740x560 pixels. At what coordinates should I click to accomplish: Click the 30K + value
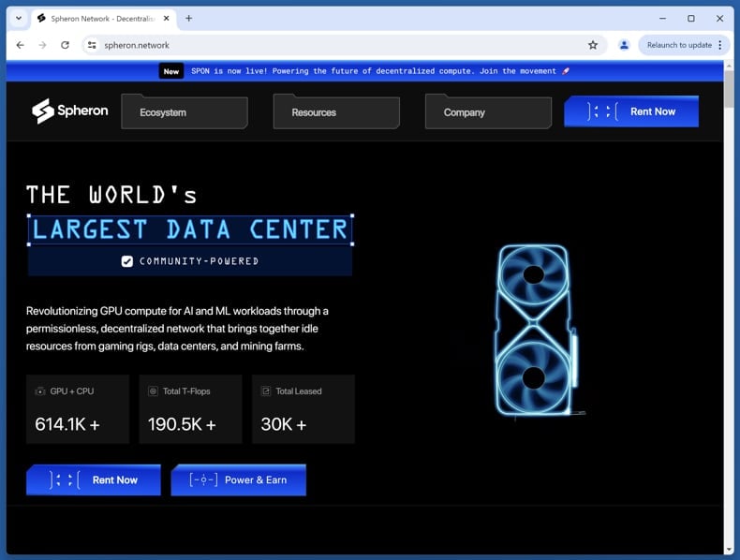click(284, 424)
